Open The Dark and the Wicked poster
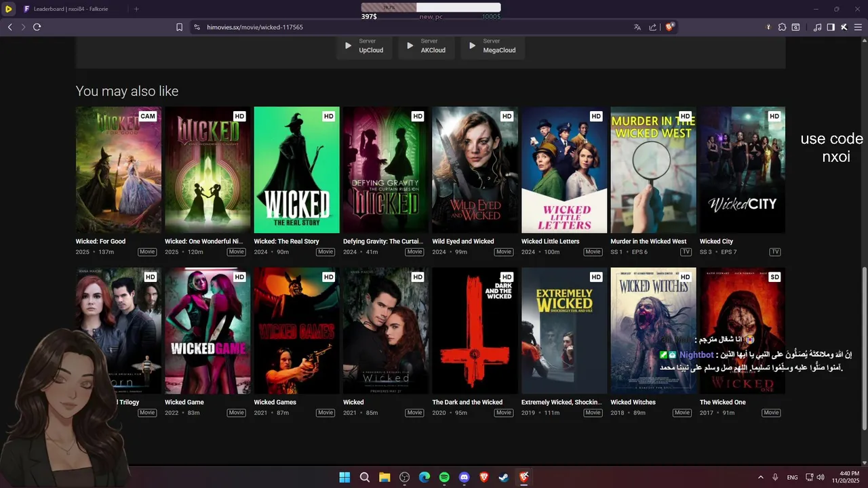868x488 pixels. (x=475, y=331)
